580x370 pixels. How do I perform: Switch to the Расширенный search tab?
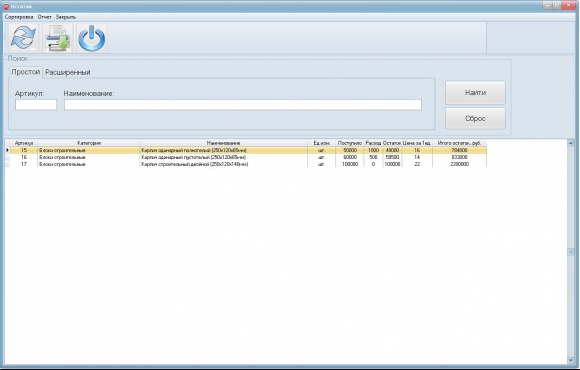click(68, 72)
